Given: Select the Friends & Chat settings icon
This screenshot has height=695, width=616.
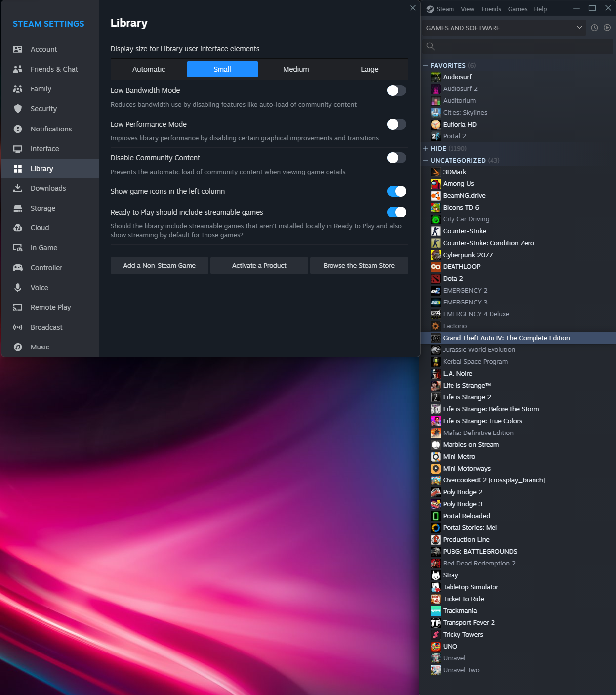Looking at the screenshot, I should tap(18, 69).
